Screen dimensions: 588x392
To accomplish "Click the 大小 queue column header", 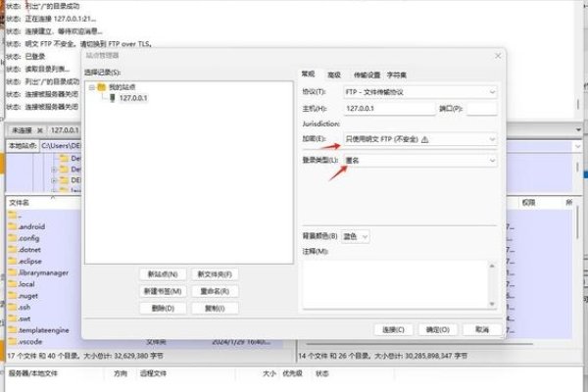I will pos(269,373).
